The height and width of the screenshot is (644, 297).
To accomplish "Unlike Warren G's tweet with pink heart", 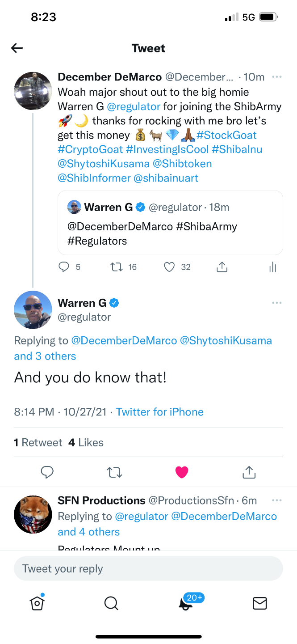I will click(x=182, y=472).
